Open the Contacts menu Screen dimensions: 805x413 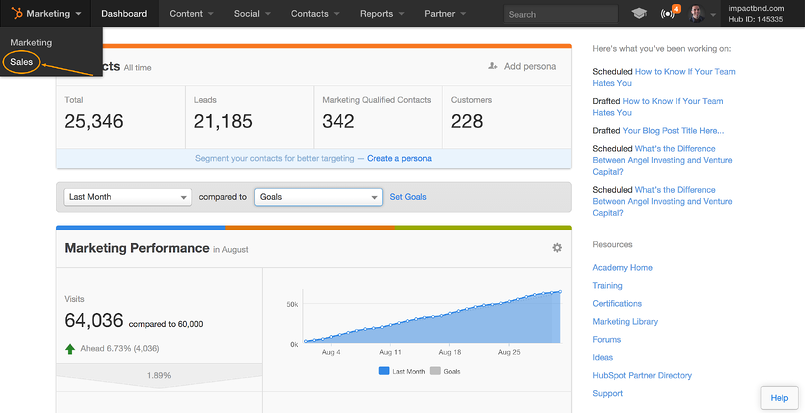click(315, 14)
